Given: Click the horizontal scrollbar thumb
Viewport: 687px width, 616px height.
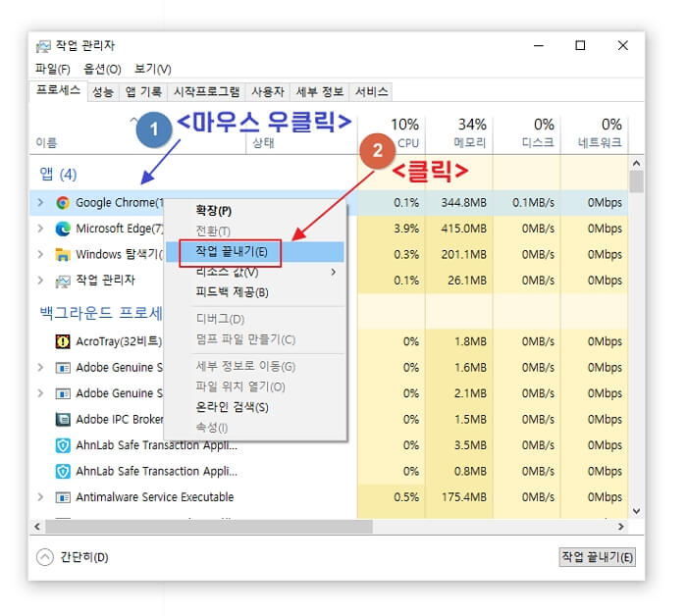Looking at the screenshot, I should point(209,527).
